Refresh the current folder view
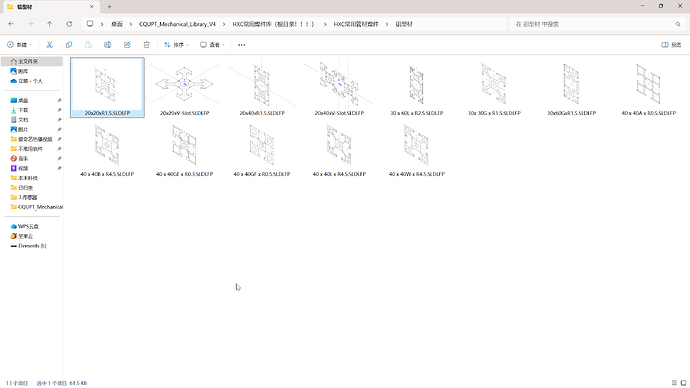This screenshot has height=388, width=690. (x=69, y=24)
